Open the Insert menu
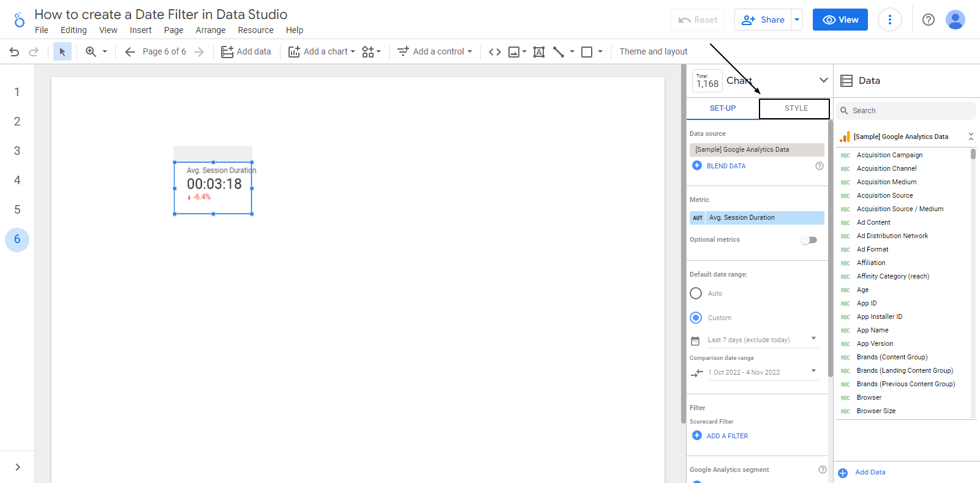The image size is (980, 483). point(140,30)
